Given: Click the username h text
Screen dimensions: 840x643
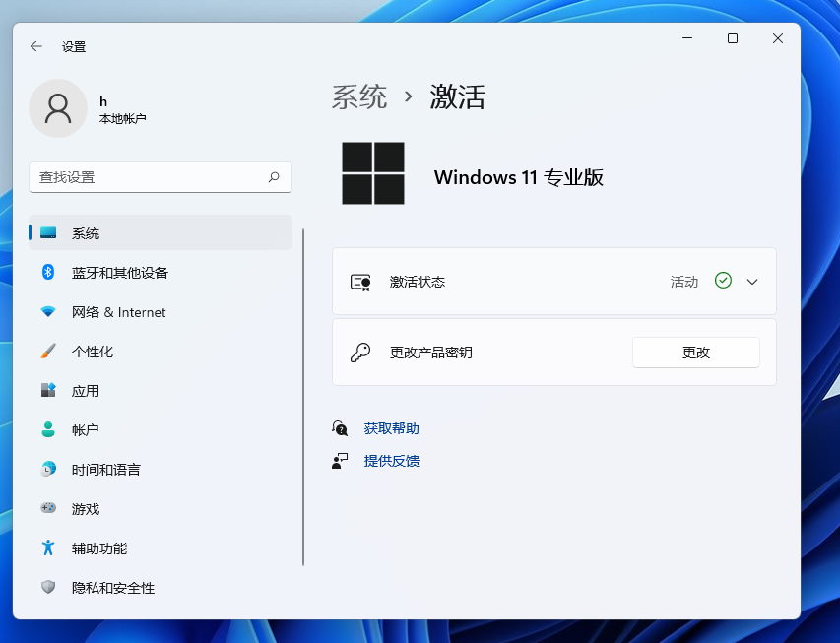Looking at the screenshot, I should 103,101.
